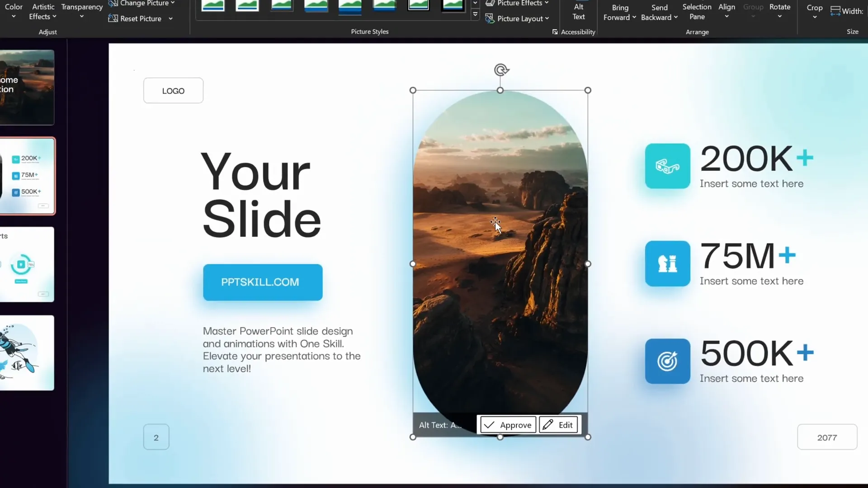This screenshot has width=868, height=488.
Task: Edit the suggested alt text
Action: [x=558, y=425]
